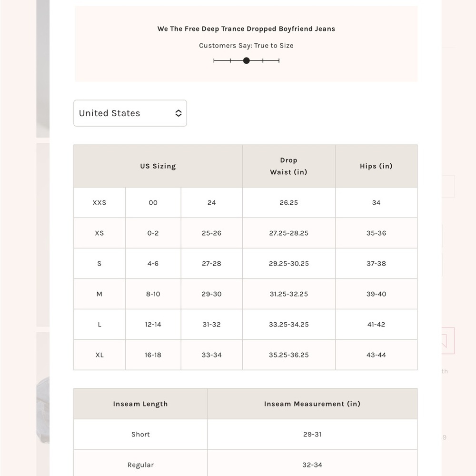The width and height of the screenshot is (476, 476).
Task: Click the Inseam Length header
Action: point(140,404)
